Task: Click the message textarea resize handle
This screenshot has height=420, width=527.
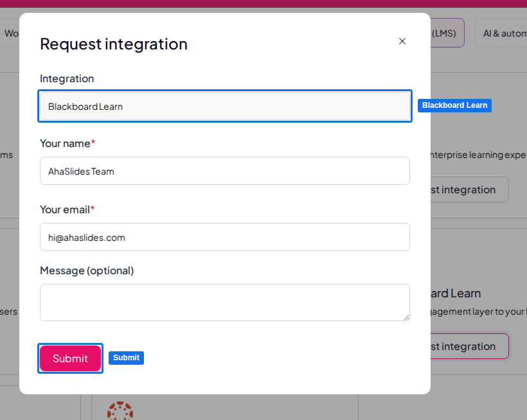Action: pyautogui.click(x=406, y=318)
